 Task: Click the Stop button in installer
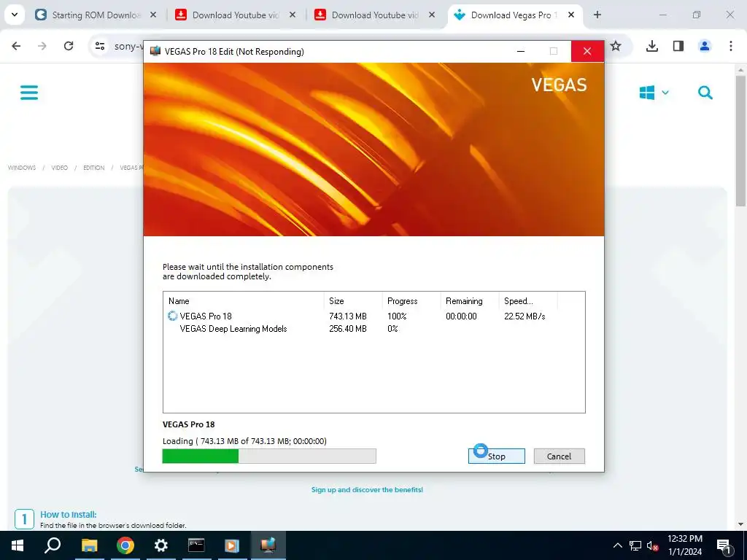coord(496,456)
